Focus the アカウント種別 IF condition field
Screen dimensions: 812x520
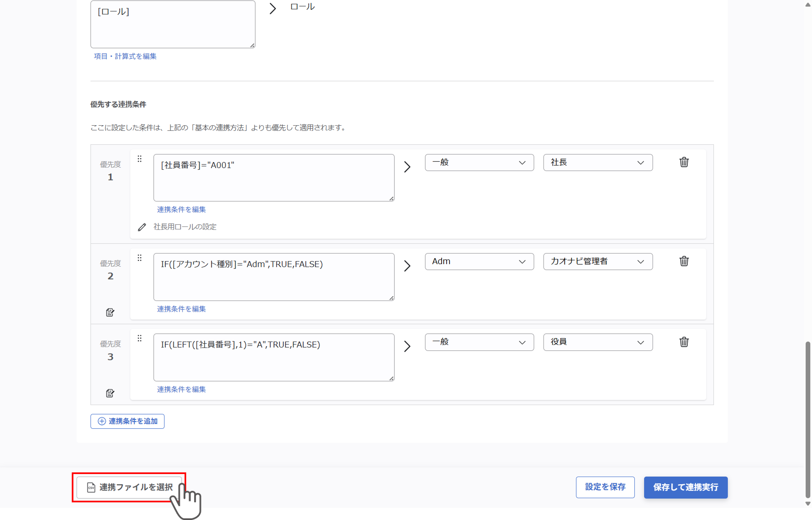tap(274, 277)
